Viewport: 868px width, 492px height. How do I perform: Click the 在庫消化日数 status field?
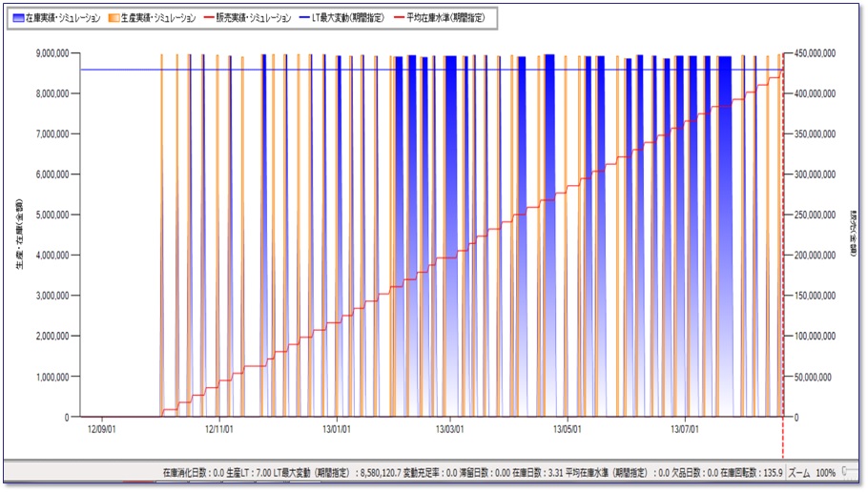[x=187, y=472]
